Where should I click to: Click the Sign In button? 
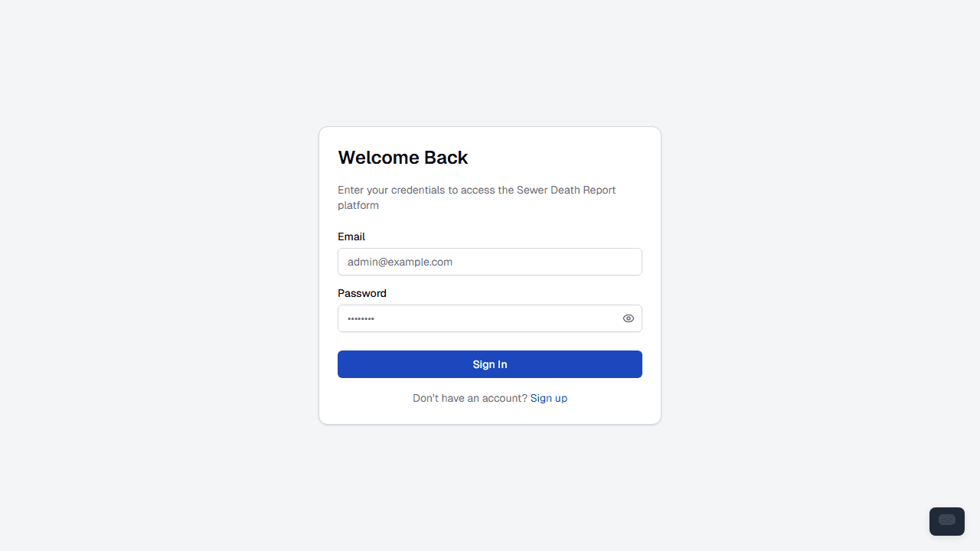[x=490, y=364]
